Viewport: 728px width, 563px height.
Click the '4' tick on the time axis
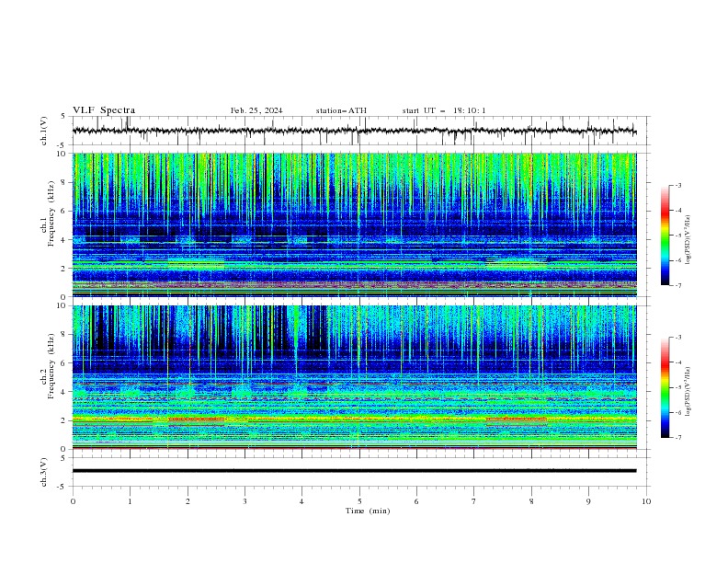301,501
